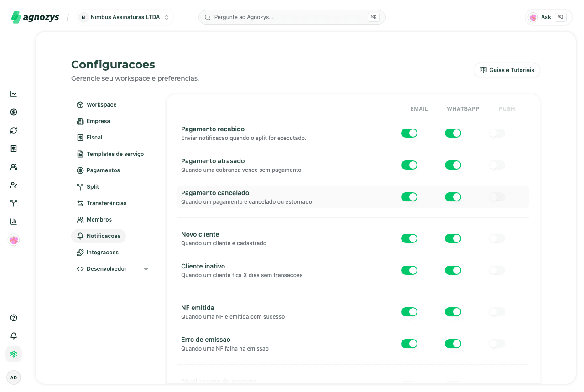Open the line chart dashboard icon in sidebar

[x=14, y=94]
